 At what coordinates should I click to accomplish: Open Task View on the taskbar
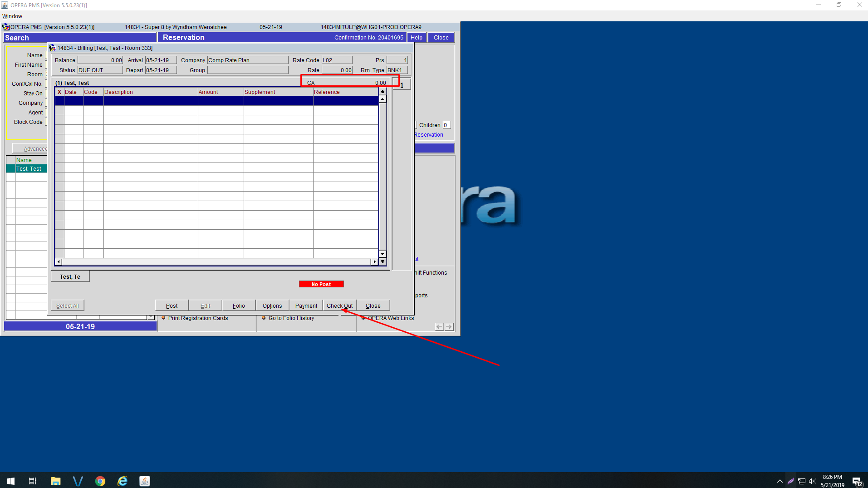tap(33, 481)
